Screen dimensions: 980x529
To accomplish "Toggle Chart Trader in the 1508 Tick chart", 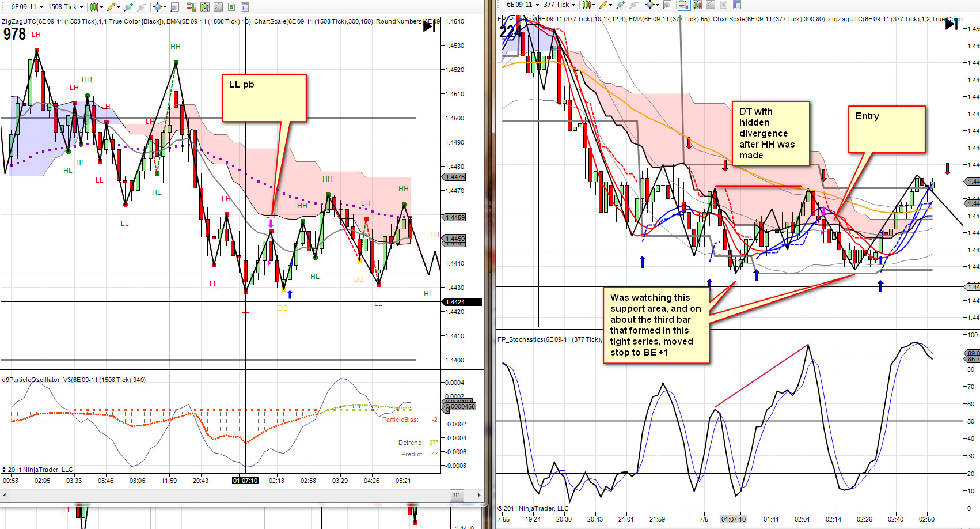I will [191, 7].
